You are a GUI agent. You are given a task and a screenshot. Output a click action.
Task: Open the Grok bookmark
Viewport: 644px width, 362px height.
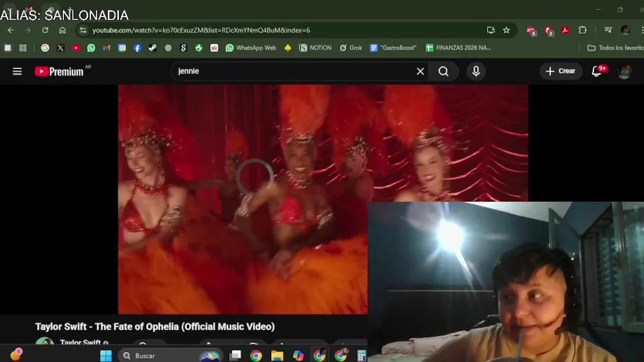351,48
